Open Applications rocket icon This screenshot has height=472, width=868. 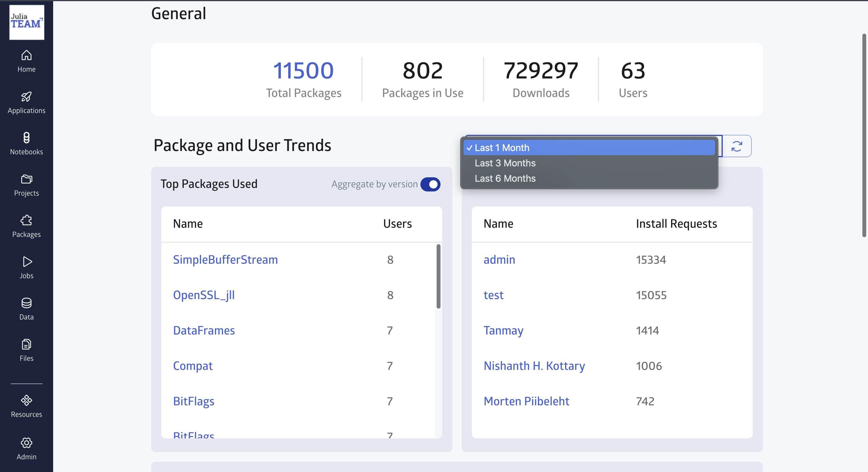tap(26, 97)
